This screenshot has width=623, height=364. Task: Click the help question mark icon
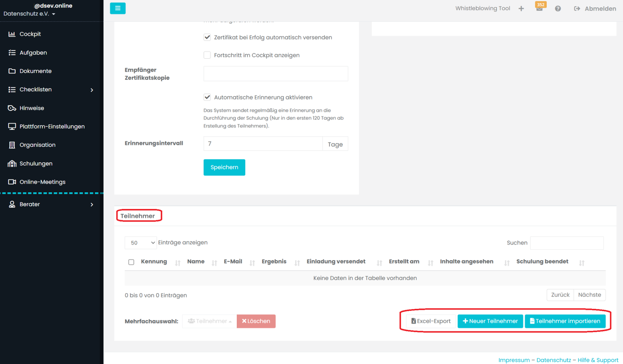tap(558, 9)
